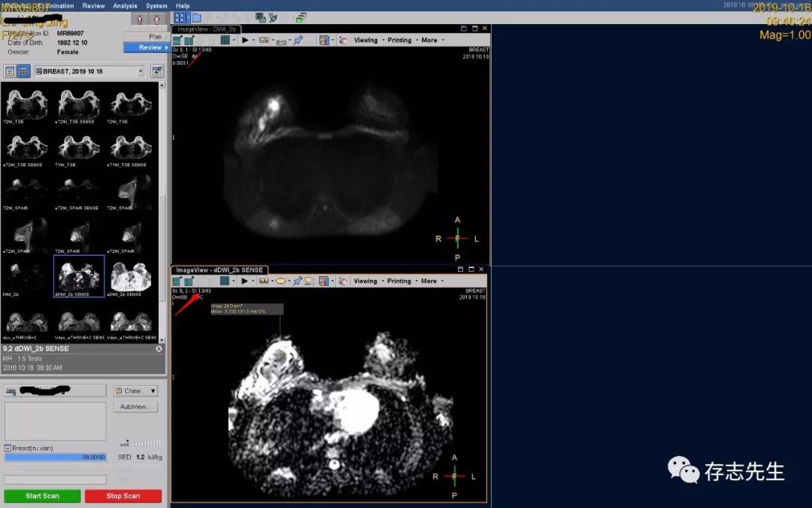Click the blue folder icon in top toolbar
Viewport: 812px width, 508px height.
point(197,18)
